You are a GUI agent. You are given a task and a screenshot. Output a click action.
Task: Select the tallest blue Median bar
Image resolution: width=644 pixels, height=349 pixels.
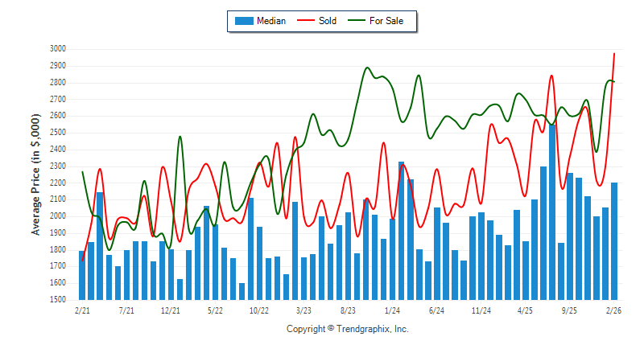click(x=552, y=211)
